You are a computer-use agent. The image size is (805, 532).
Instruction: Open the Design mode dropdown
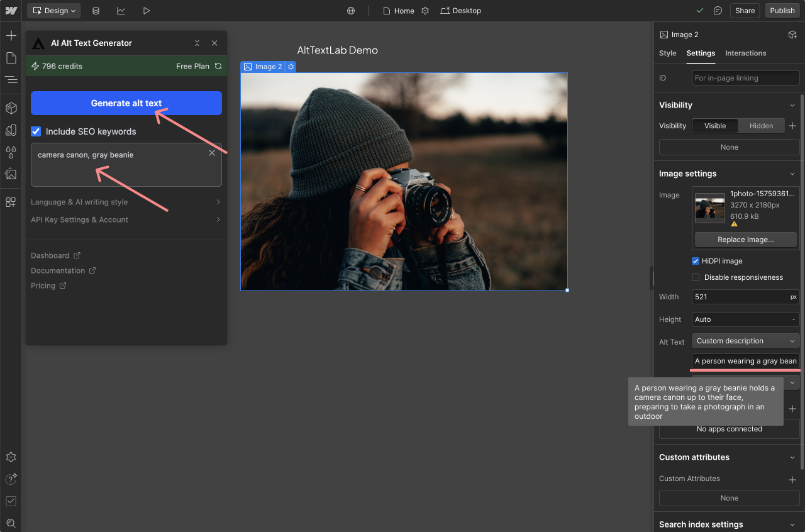55,11
